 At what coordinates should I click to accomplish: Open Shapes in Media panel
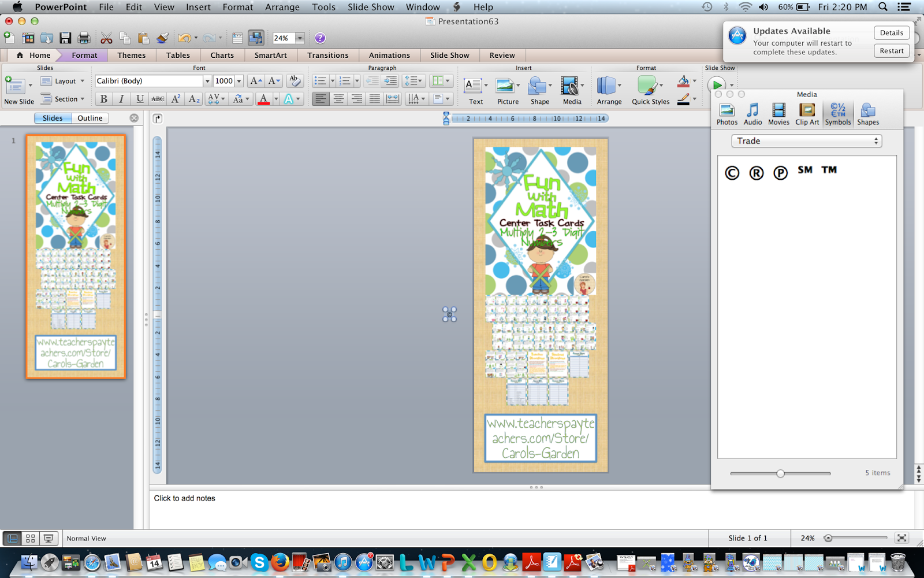tap(868, 114)
